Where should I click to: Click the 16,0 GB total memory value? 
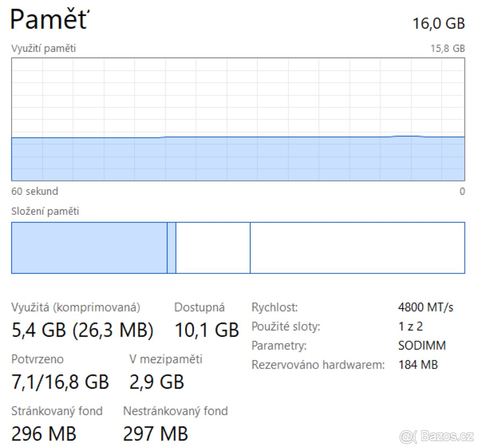pos(438,23)
